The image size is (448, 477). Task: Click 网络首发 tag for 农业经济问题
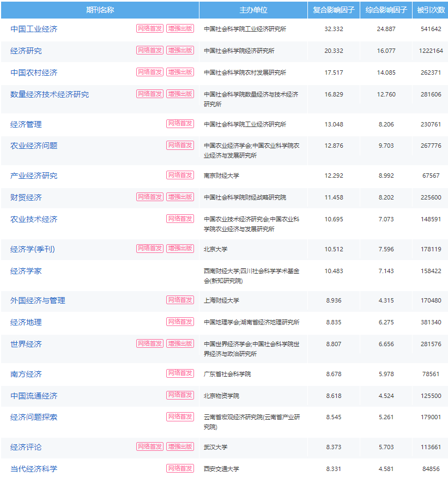tap(180, 146)
